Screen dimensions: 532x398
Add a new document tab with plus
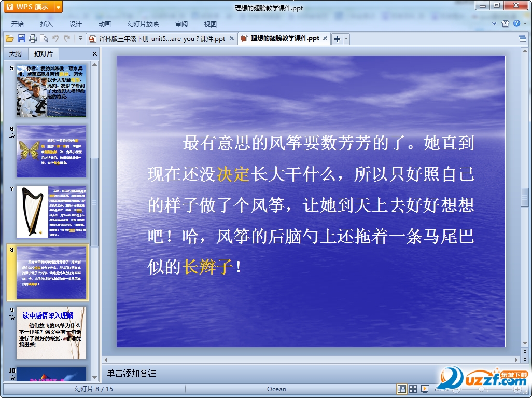[337, 39]
